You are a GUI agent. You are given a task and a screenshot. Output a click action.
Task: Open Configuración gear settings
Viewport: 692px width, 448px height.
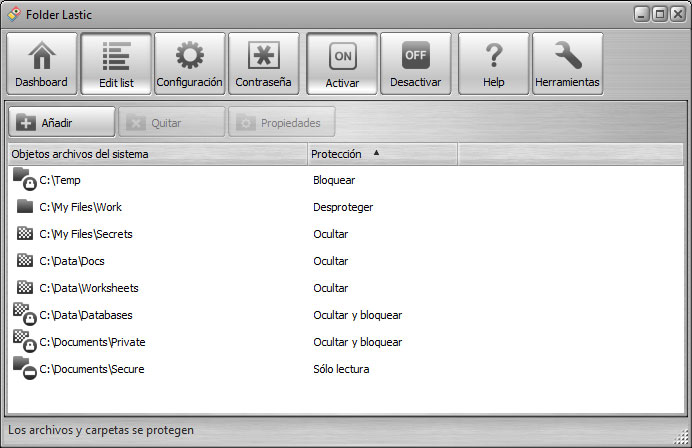tap(190, 64)
